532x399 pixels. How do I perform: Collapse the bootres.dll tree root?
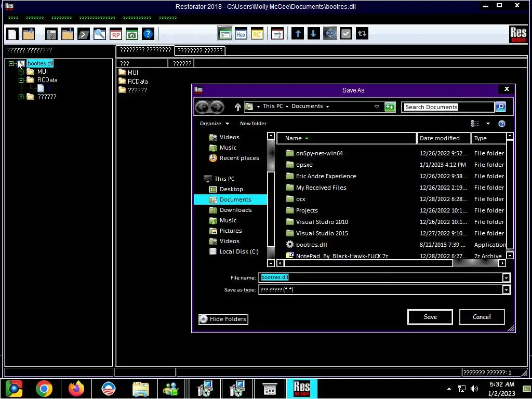tap(11, 63)
